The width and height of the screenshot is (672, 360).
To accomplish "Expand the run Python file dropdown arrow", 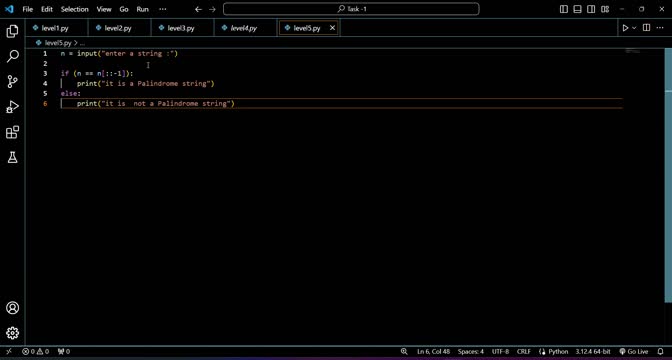I will (x=635, y=28).
